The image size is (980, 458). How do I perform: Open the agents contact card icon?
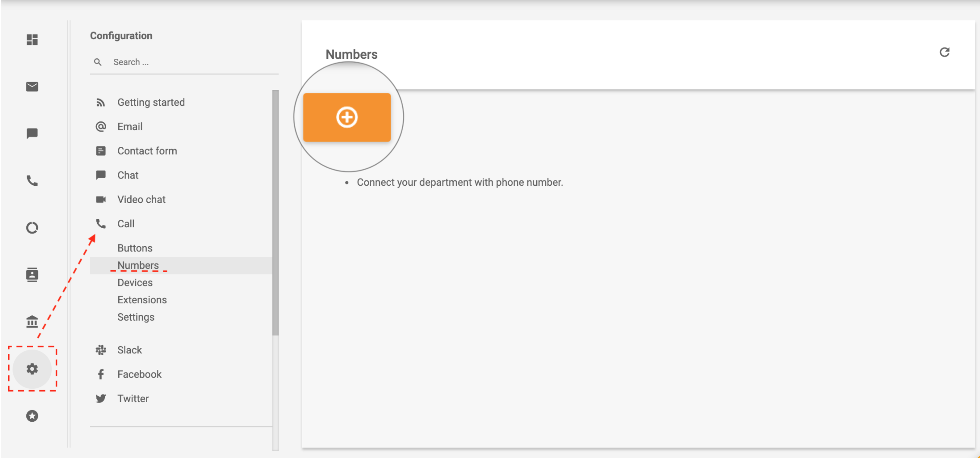click(x=32, y=275)
